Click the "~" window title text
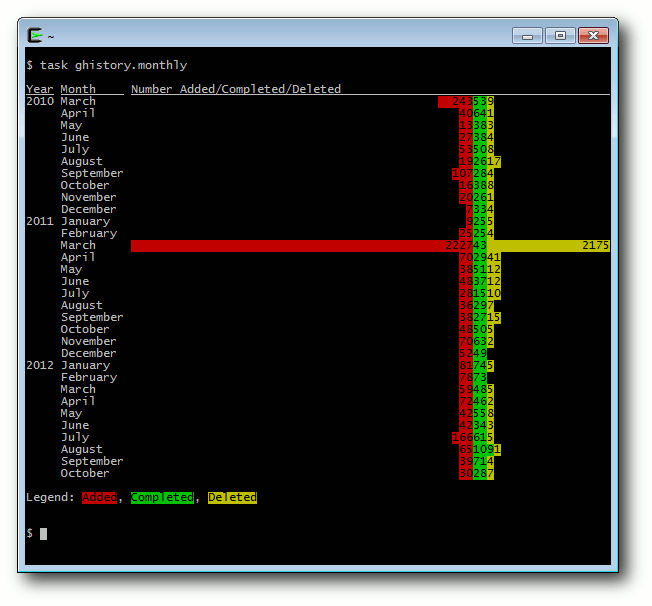 coord(51,37)
